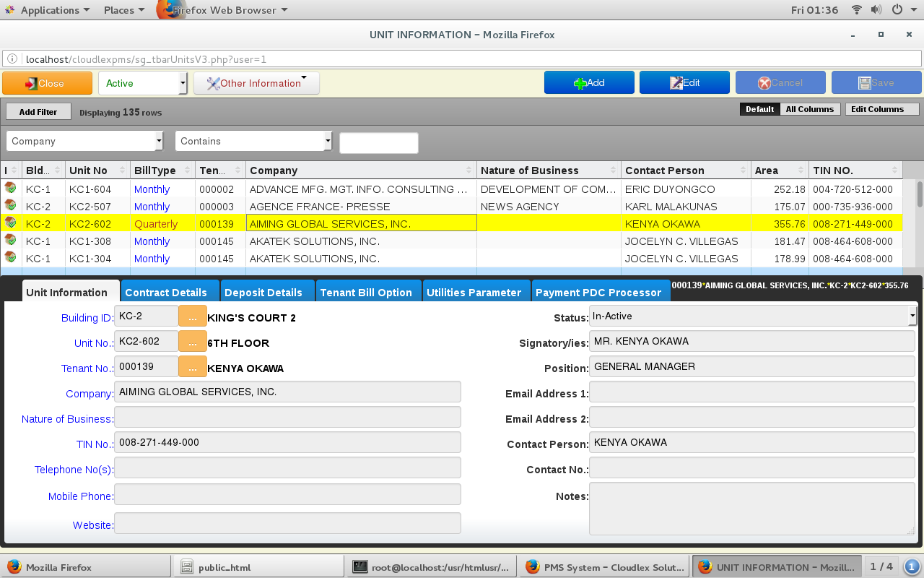This screenshot has width=924, height=578.
Task: Open the volume control in system tray
Action: 876,10
